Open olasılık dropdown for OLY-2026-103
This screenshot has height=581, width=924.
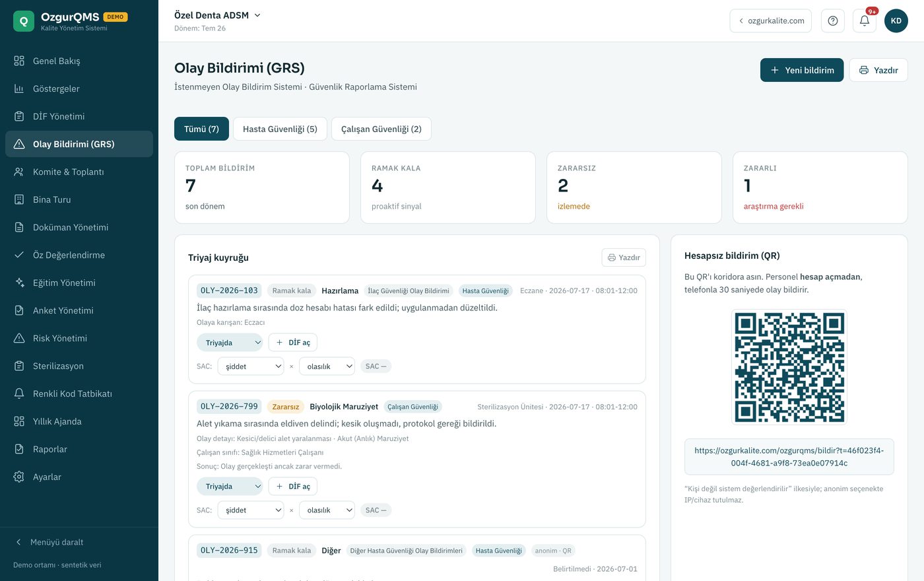point(327,366)
